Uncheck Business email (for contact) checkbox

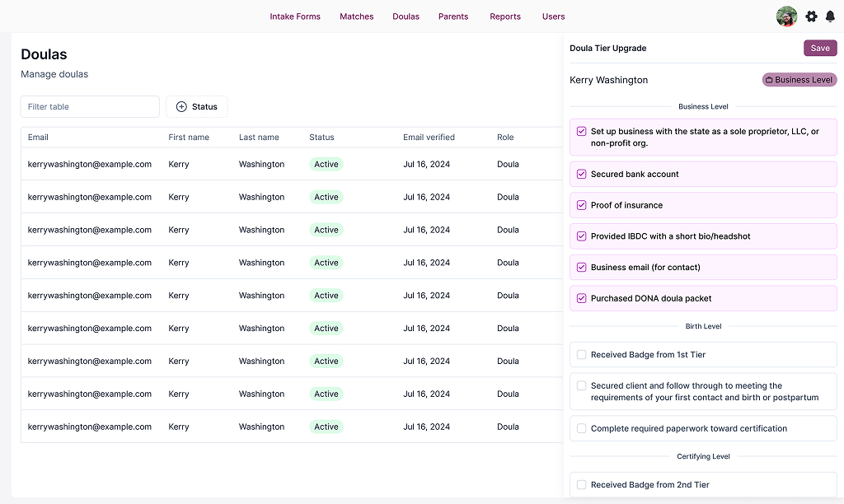[582, 268]
